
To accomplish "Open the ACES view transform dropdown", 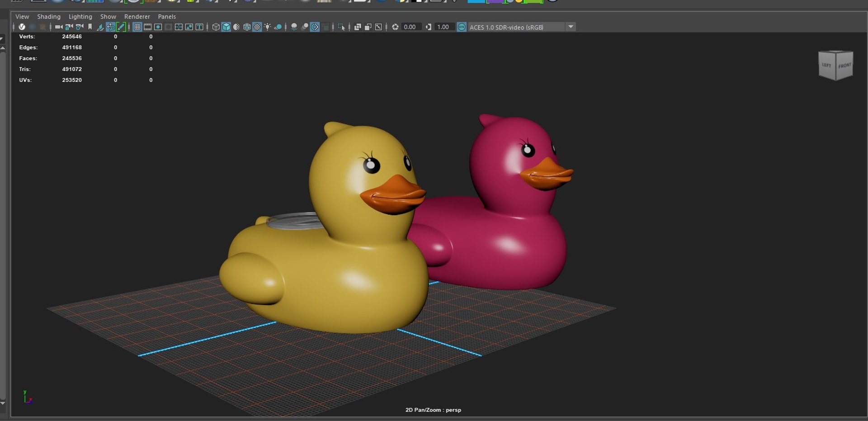I will point(571,27).
